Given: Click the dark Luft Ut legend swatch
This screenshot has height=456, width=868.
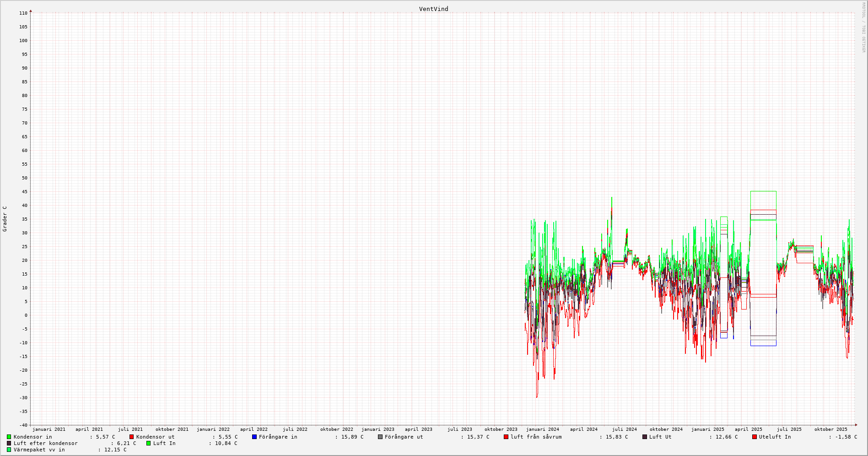Looking at the screenshot, I should click(645, 437).
